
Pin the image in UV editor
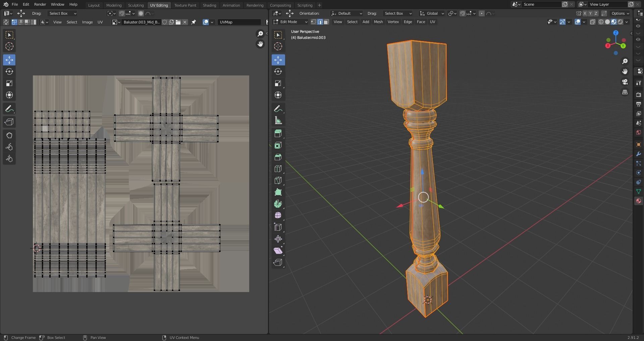(194, 22)
